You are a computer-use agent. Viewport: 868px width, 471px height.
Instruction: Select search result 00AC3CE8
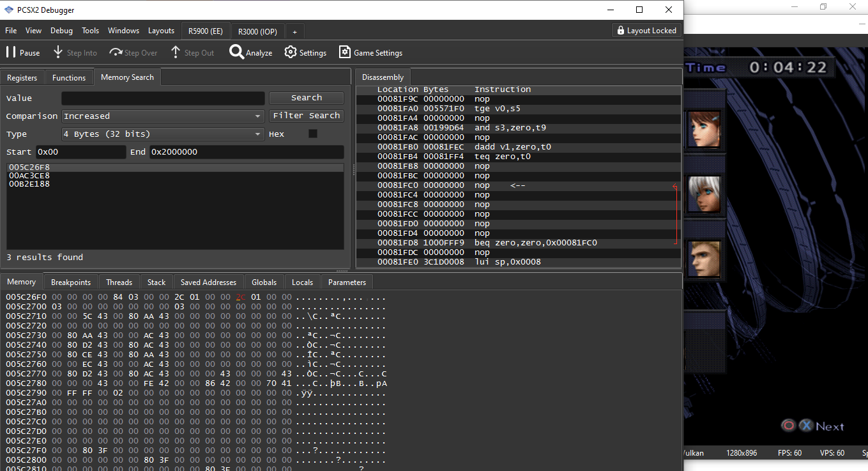[29, 176]
